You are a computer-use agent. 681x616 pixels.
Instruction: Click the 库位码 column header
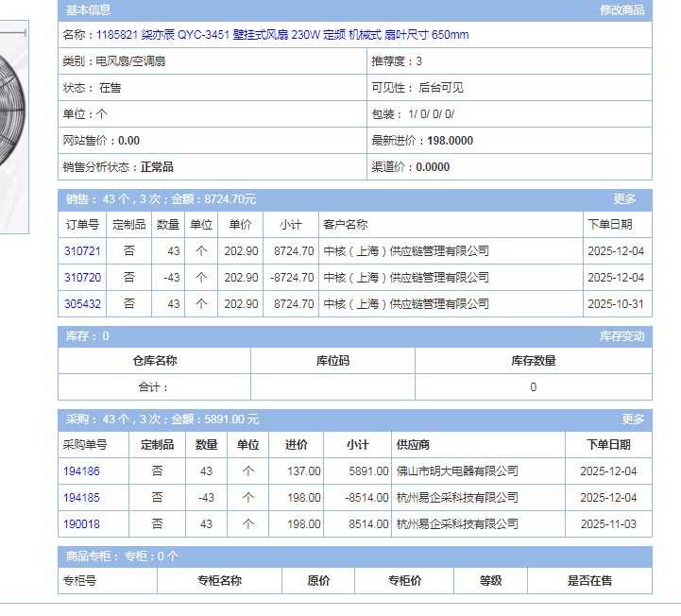[332, 361]
